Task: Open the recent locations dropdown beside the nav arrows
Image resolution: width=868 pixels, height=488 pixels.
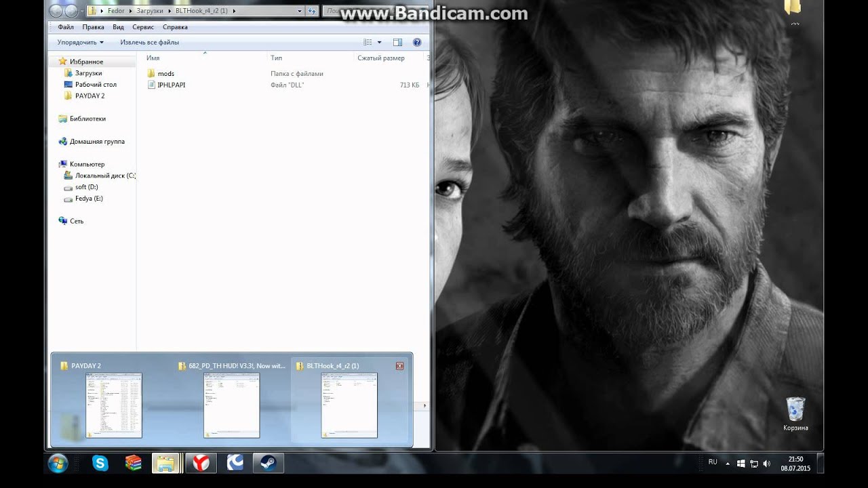Action: click(x=82, y=11)
